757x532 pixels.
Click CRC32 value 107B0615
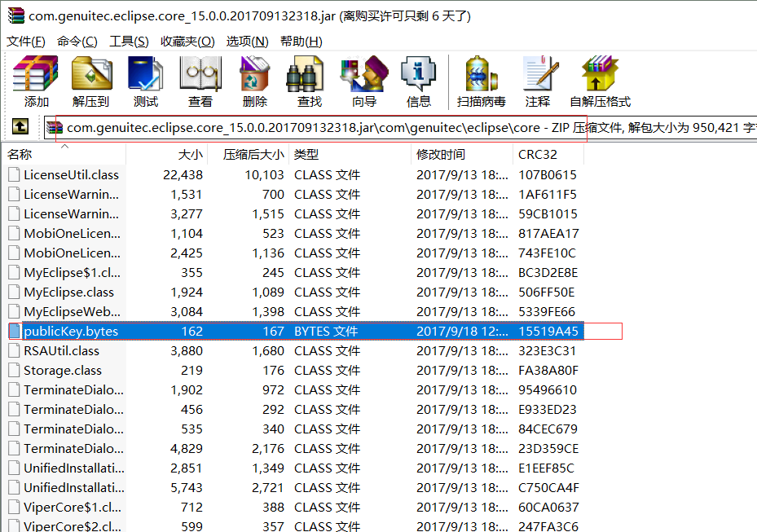click(548, 175)
